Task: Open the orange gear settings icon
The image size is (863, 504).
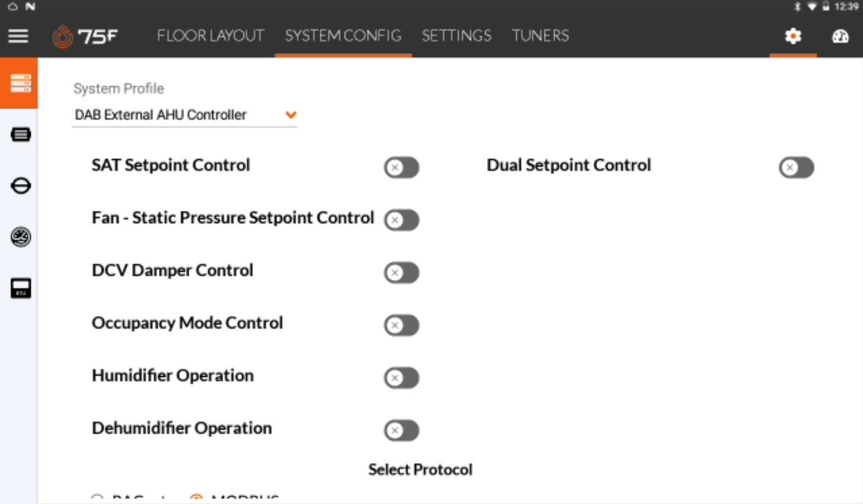Action: pos(793,36)
